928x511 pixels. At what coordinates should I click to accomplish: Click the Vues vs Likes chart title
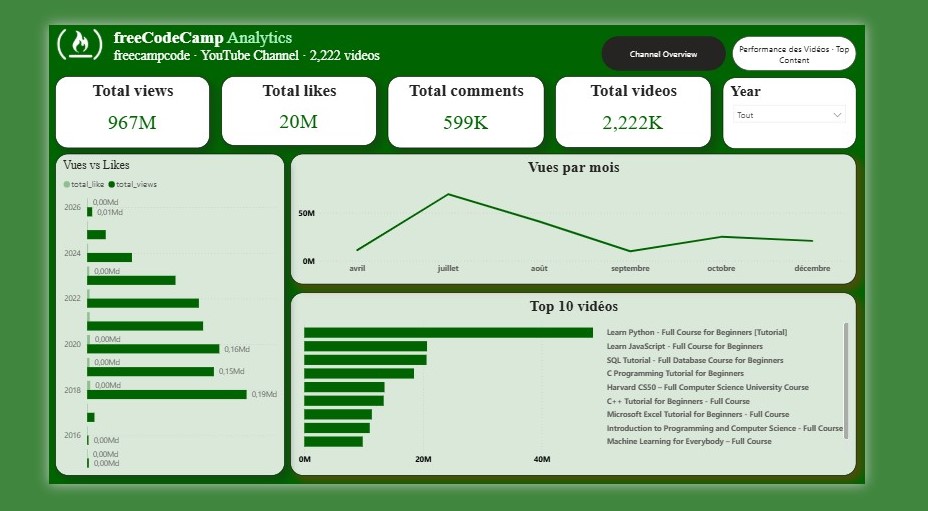[96, 165]
